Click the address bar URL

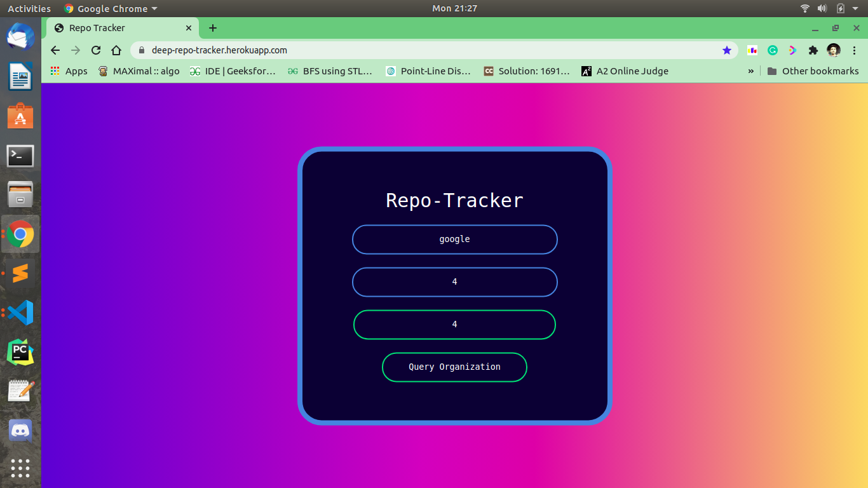(x=219, y=50)
